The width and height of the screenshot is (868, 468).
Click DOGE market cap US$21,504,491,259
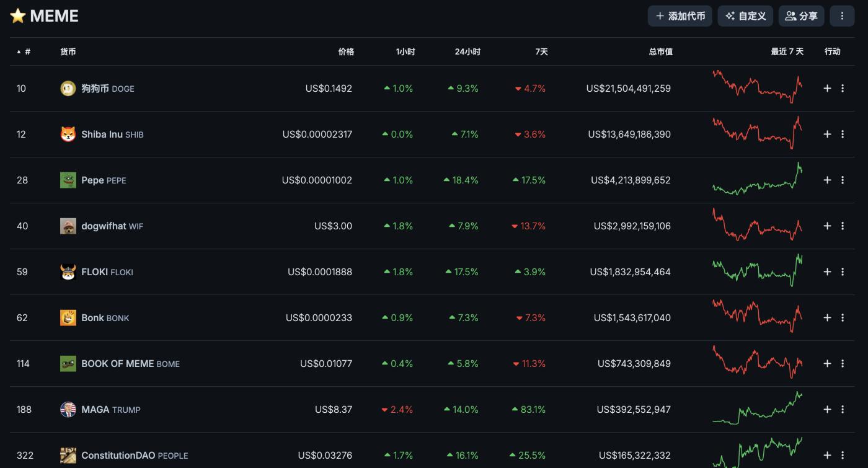629,89
